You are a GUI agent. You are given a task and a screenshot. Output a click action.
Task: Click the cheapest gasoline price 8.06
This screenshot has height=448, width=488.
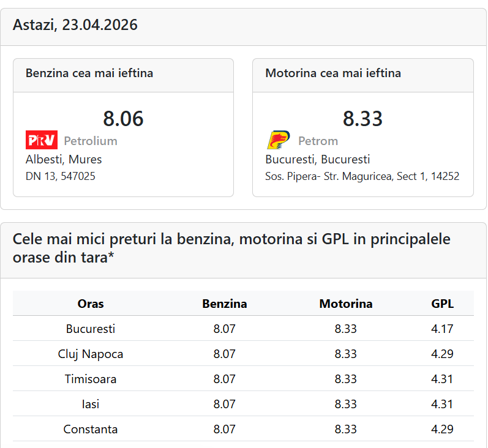123,118
